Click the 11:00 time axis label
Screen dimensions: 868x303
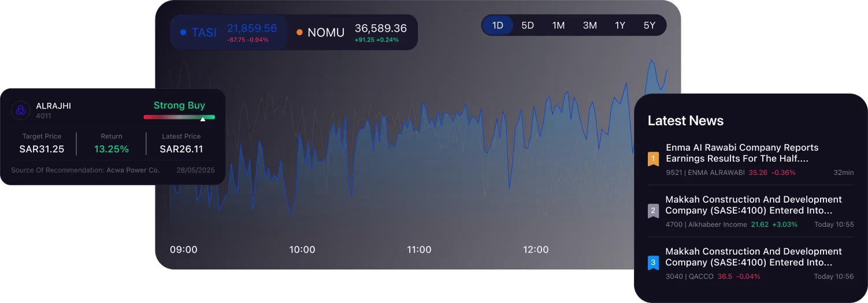point(419,250)
